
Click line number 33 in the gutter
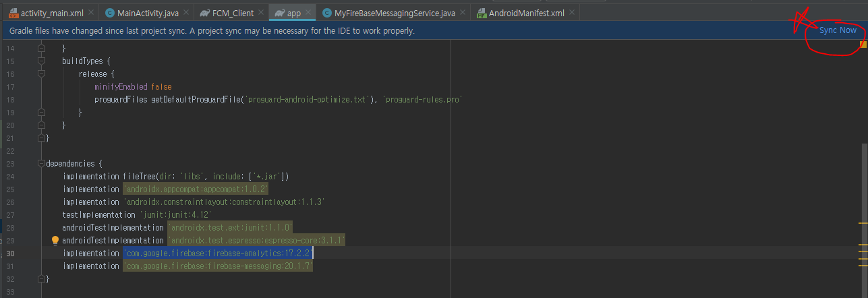pos(10,292)
